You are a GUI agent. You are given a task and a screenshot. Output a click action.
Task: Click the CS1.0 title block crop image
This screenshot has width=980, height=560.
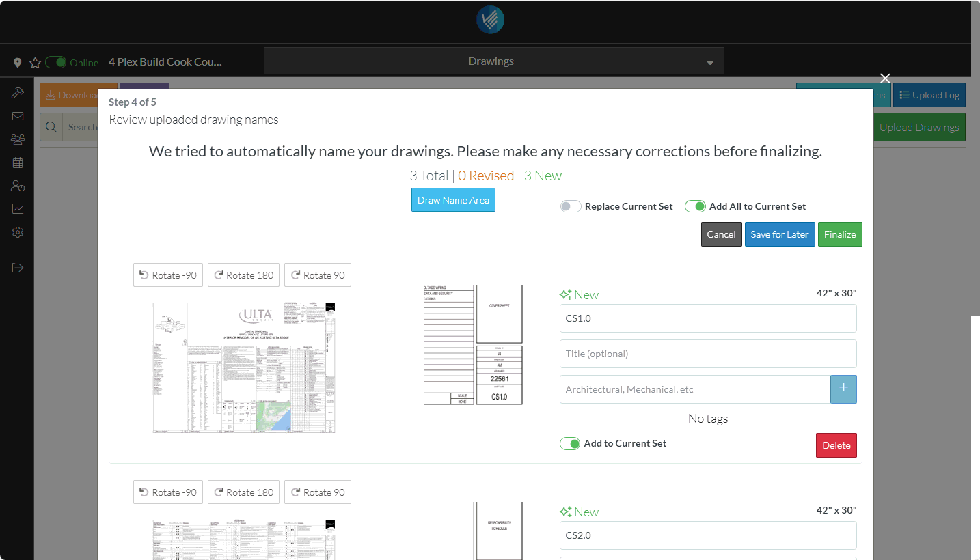tap(474, 345)
